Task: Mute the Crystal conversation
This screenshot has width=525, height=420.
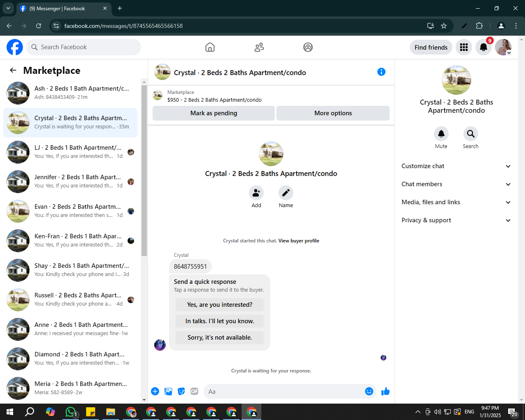Action: 441,134
